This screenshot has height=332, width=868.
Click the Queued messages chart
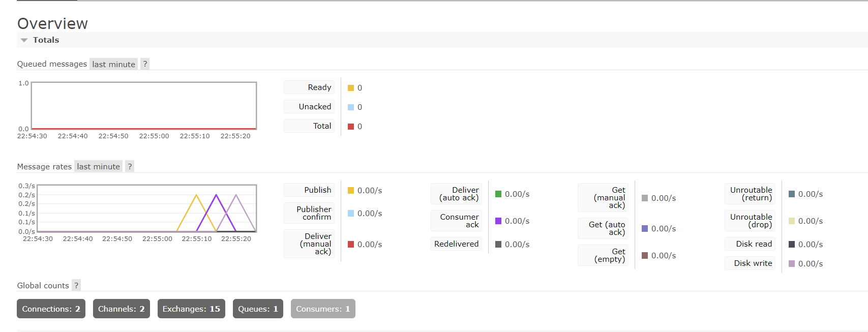pos(144,106)
